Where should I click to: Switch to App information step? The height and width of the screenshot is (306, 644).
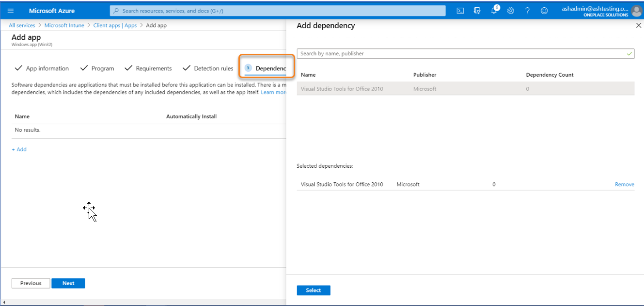(42, 68)
